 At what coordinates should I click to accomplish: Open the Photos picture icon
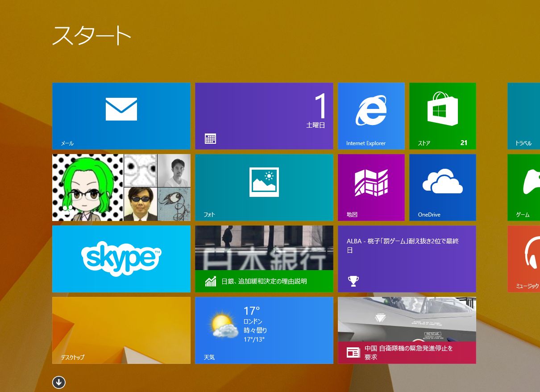(264, 182)
